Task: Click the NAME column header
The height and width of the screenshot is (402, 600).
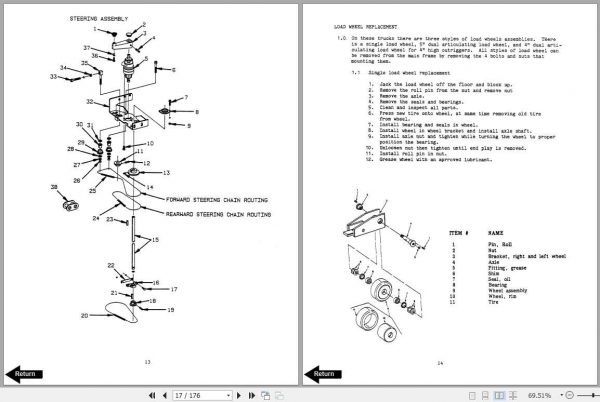Action: tap(496, 233)
